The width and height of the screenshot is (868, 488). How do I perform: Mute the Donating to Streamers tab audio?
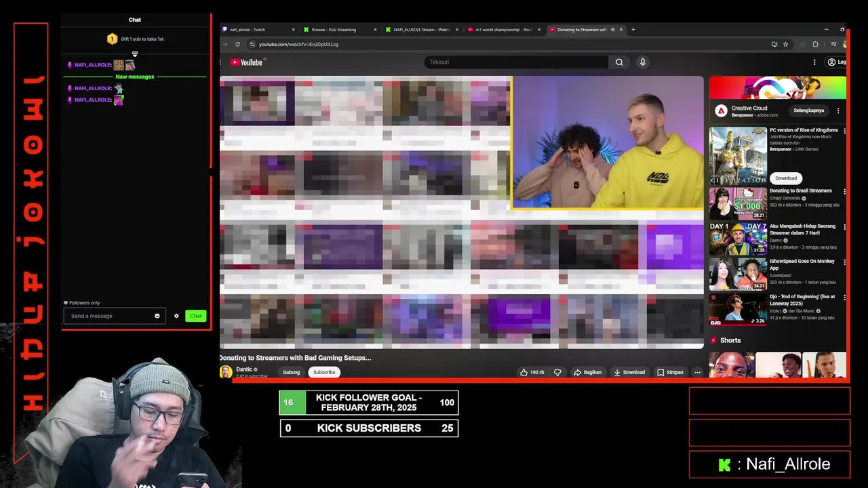point(613,30)
